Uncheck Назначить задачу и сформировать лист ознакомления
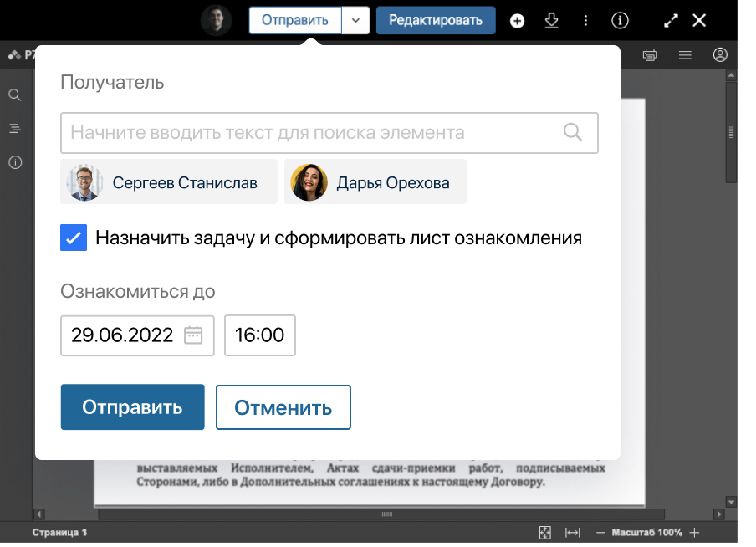Viewport: 756px width, 547px height. 74,238
